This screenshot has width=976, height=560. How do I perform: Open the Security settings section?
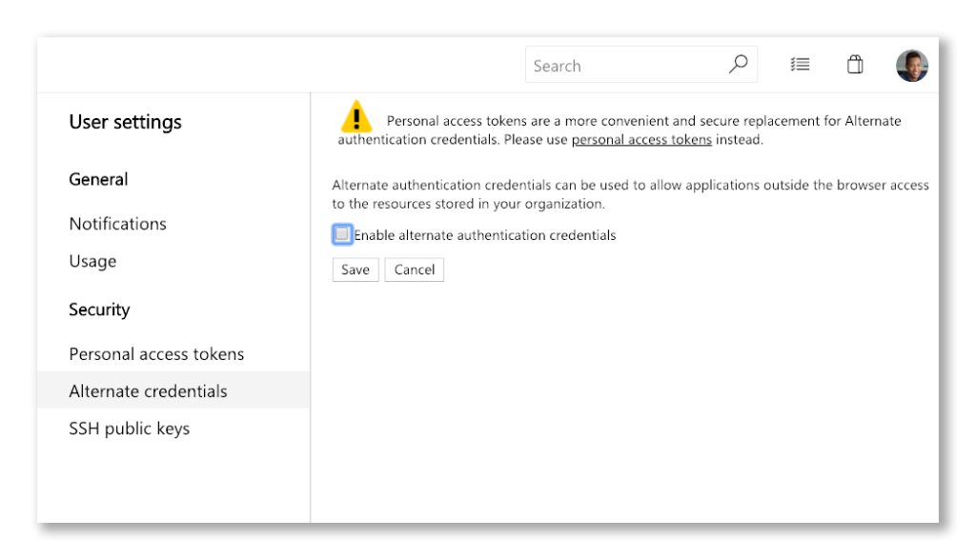tap(99, 310)
